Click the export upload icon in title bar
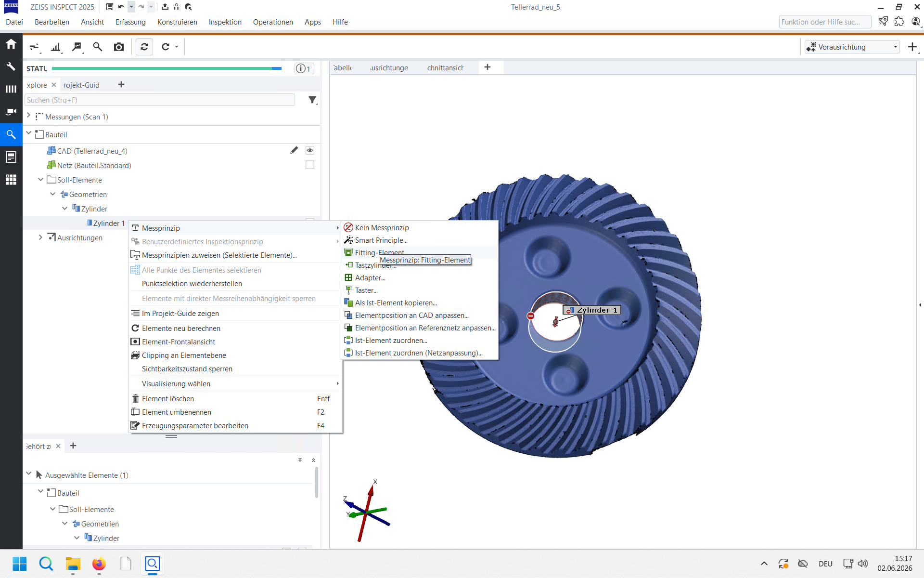924x578 pixels. point(165,7)
